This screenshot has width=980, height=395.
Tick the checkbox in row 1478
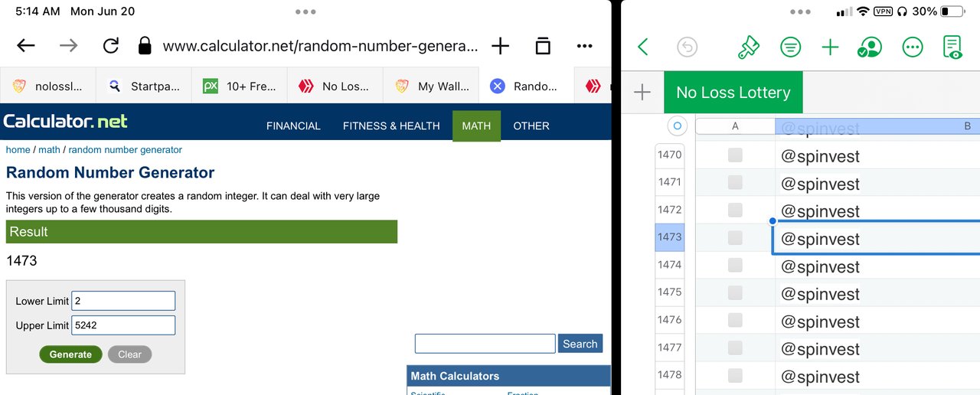[735, 375]
